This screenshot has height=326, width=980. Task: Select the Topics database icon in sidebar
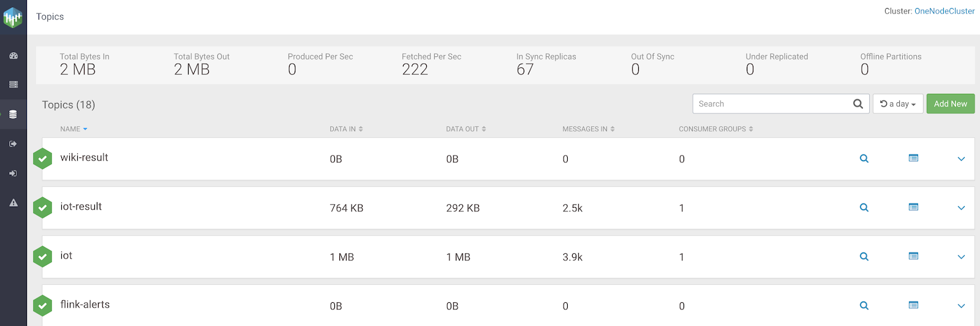click(x=13, y=115)
